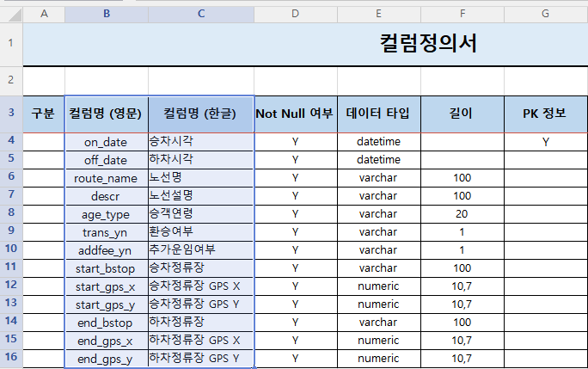Select row 1 header
The image size is (588, 369).
(x=11, y=44)
